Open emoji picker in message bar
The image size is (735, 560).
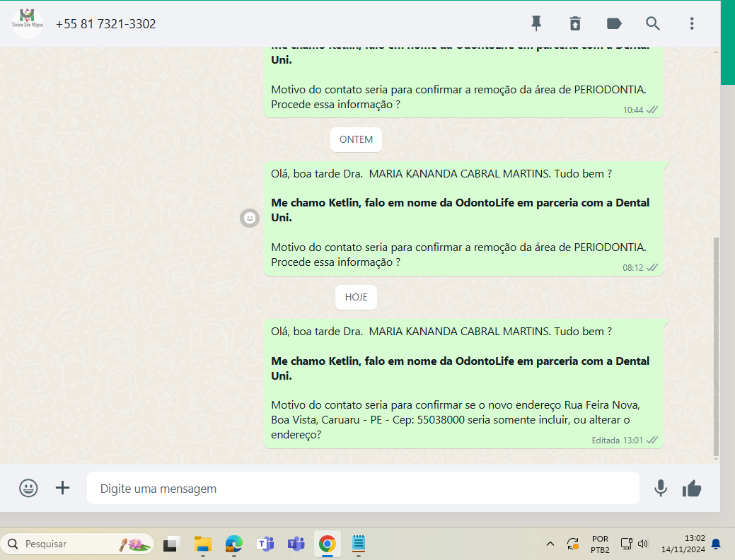(x=28, y=488)
